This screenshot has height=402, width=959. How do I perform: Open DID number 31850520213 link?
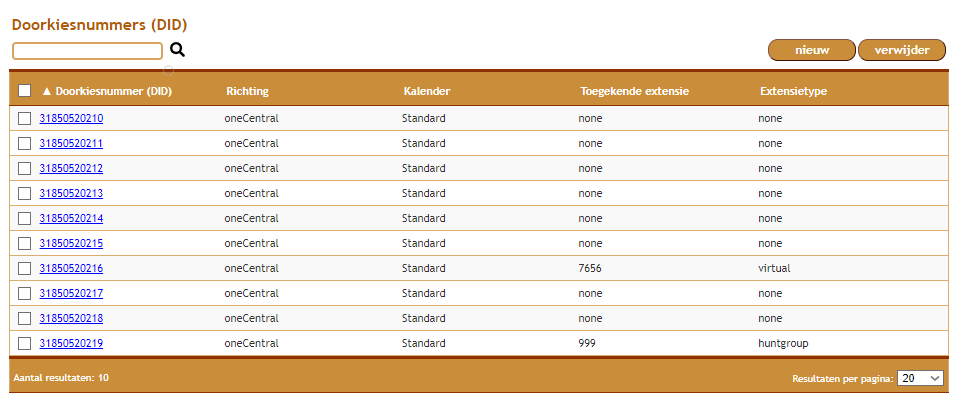click(x=71, y=193)
